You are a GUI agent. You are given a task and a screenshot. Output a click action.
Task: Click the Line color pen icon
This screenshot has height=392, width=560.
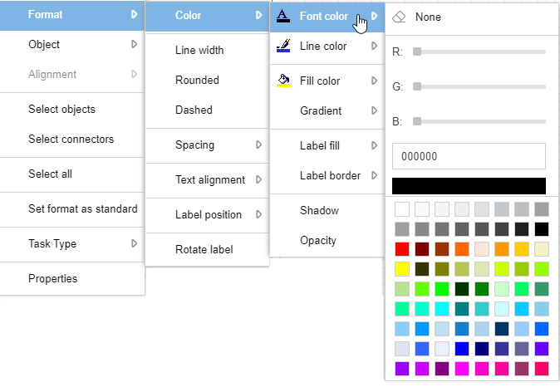click(283, 46)
